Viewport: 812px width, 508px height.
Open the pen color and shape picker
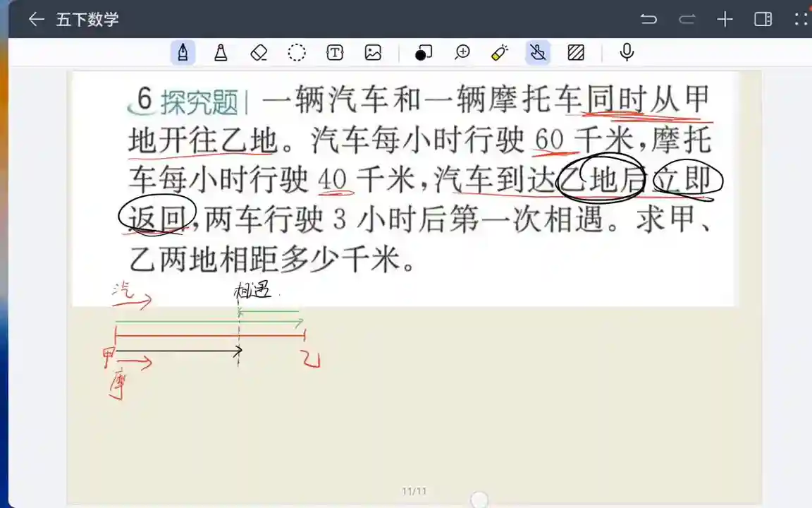click(424, 53)
